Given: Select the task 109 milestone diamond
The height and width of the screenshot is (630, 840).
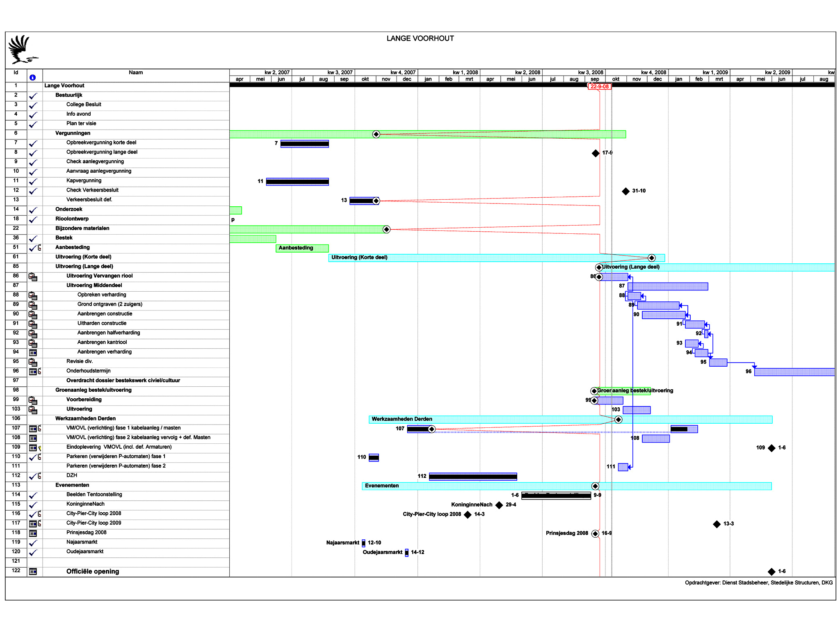Looking at the screenshot, I should (772, 448).
